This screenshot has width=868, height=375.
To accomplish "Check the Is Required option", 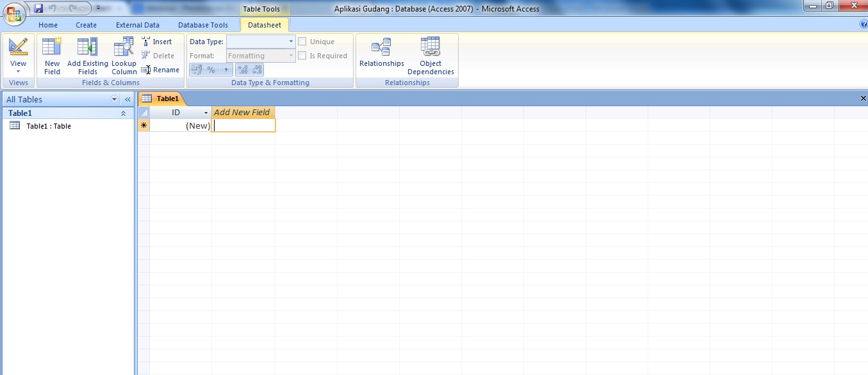I will [302, 55].
